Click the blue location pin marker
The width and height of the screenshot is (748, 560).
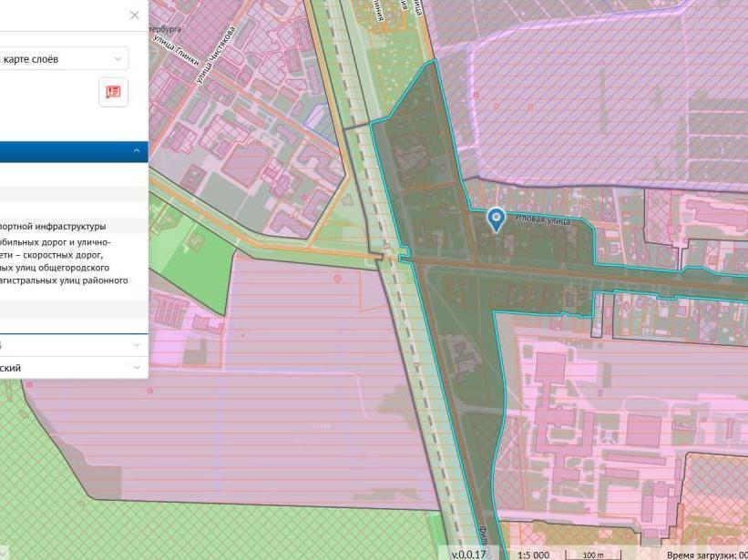pyautogui.click(x=496, y=219)
